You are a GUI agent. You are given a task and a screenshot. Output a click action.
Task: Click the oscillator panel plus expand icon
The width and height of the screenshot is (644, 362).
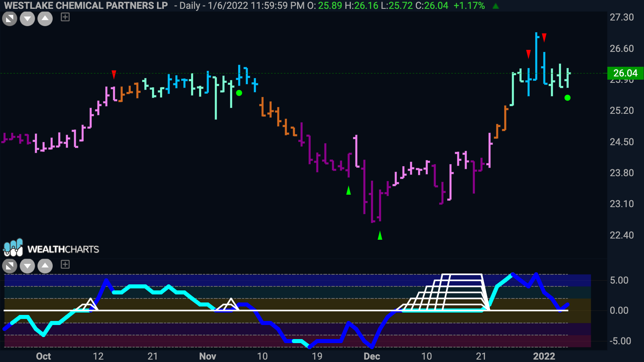pyautogui.click(x=65, y=264)
